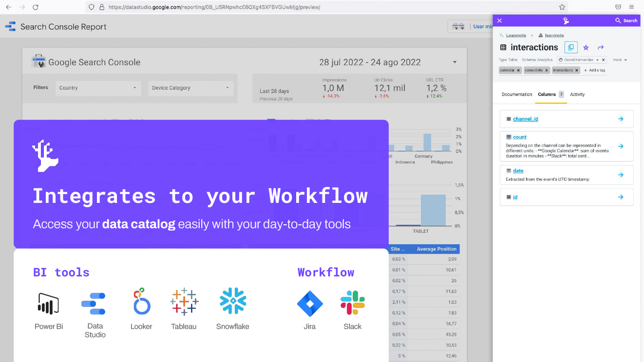Screen dimensions: 644x362
Task: Switch to the Documentation tab
Action: click(517, 94)
